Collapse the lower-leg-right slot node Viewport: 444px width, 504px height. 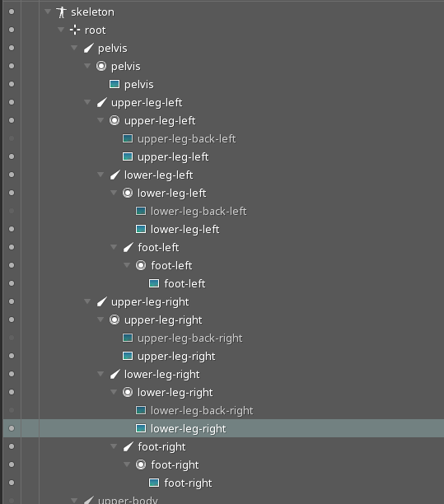(114, 392)
